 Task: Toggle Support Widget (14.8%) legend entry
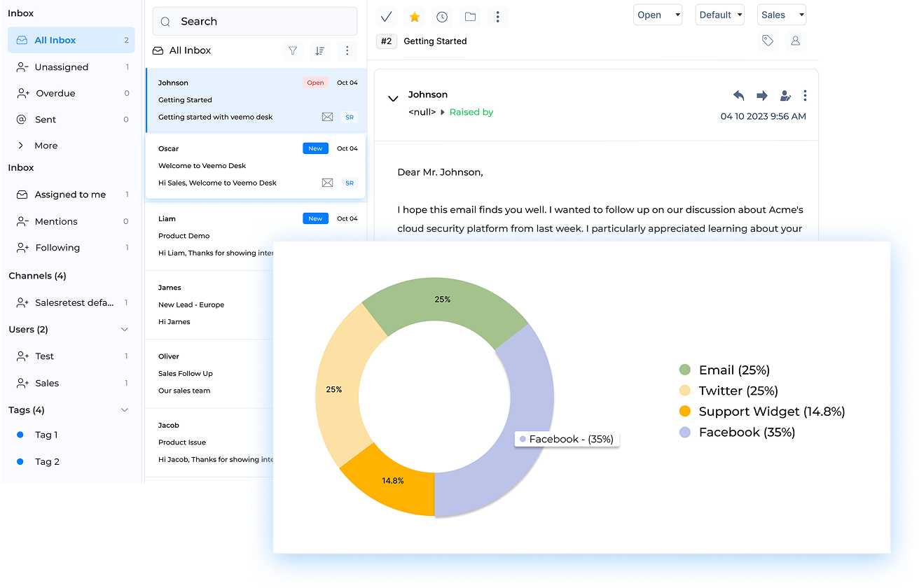pyautogui.click(x=762, y=412)
